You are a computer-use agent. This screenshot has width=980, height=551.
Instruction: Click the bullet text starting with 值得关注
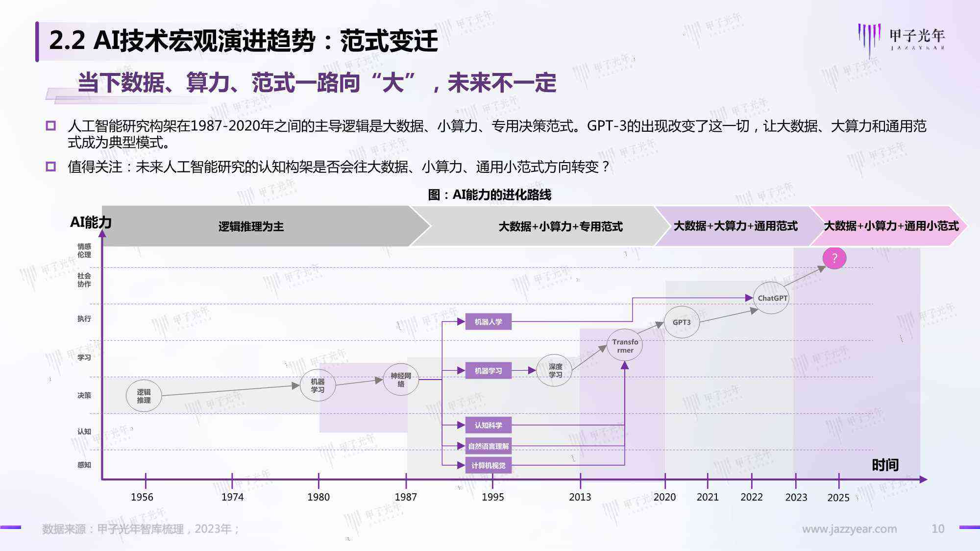pos(339,167)
